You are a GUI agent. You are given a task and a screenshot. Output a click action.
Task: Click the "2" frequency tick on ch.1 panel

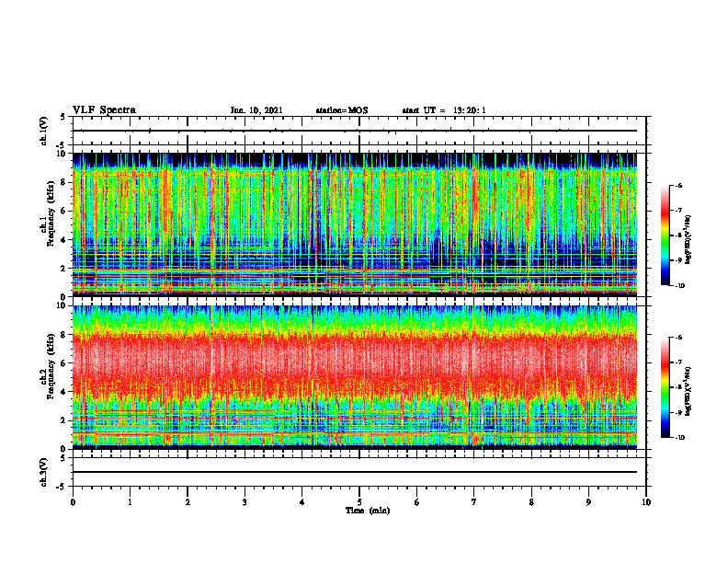(63, 269)
